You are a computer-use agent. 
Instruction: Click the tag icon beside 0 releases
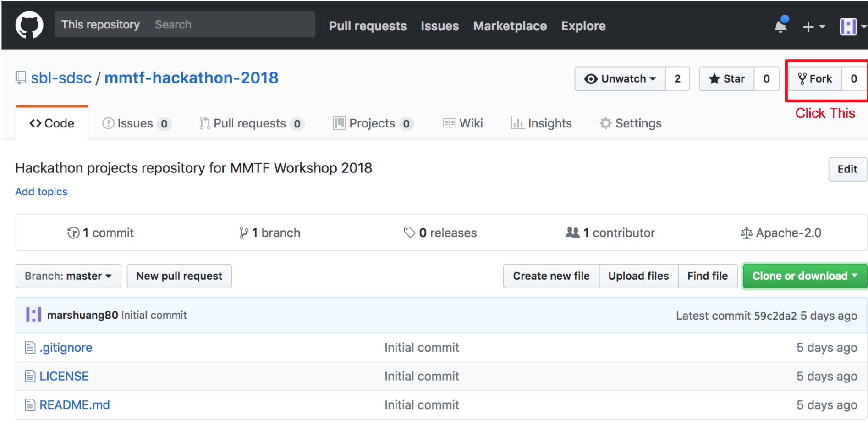pos(409,233)
